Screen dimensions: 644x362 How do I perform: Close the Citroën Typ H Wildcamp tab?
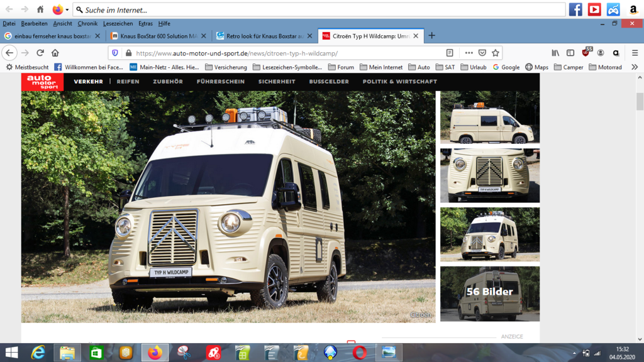click(x=416, y=36)
